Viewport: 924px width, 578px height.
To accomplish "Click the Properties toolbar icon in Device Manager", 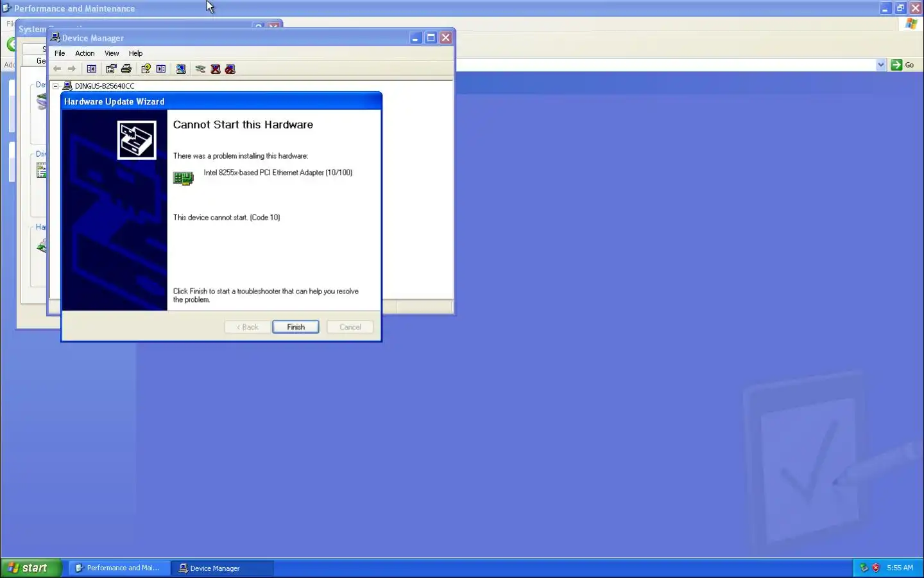I will (111, 69).
